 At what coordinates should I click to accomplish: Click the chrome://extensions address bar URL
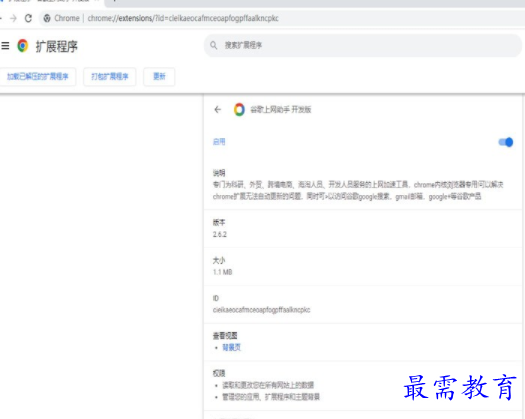pyautogui.click(x=183, y=18)
